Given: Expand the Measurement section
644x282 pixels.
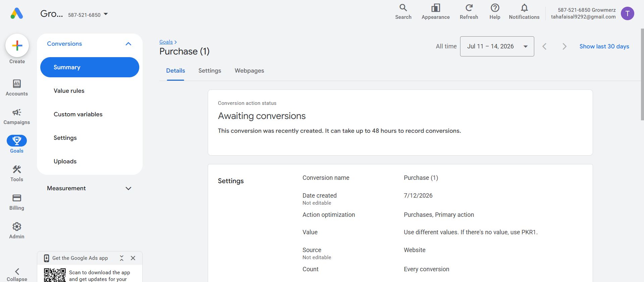Looking at the screenshot, I should point(90,188).
